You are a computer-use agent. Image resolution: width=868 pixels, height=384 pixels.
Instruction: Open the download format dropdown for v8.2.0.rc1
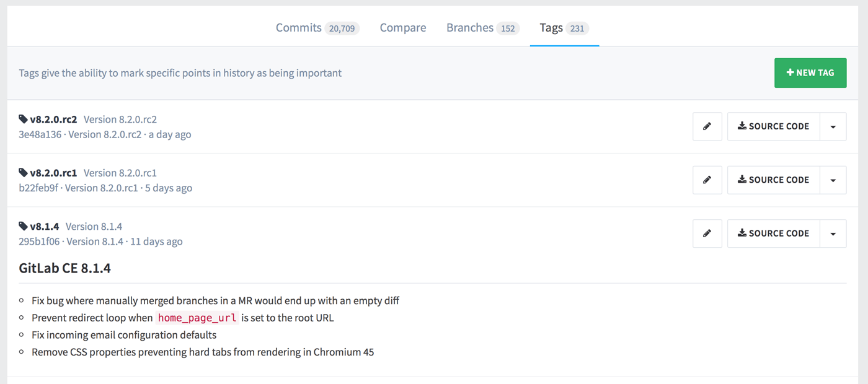(833, 180)
